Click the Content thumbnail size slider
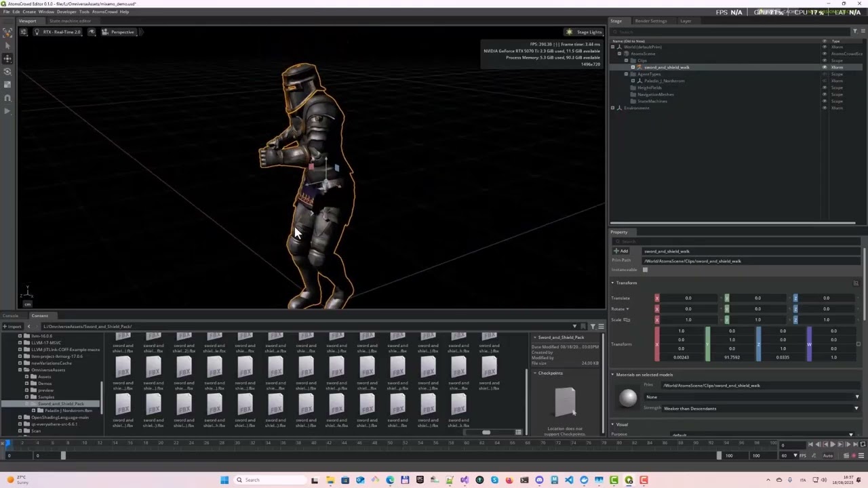868x488 pixels. pos(486,432)
